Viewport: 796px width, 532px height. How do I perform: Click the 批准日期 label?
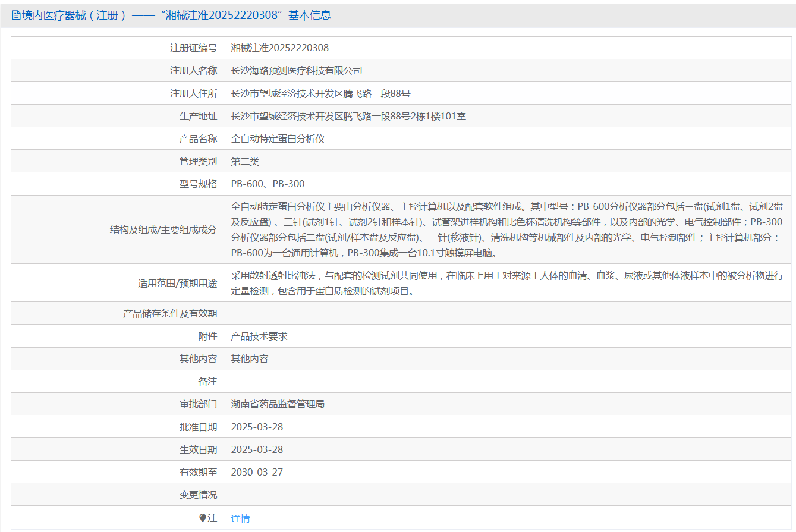click(198, 427)
